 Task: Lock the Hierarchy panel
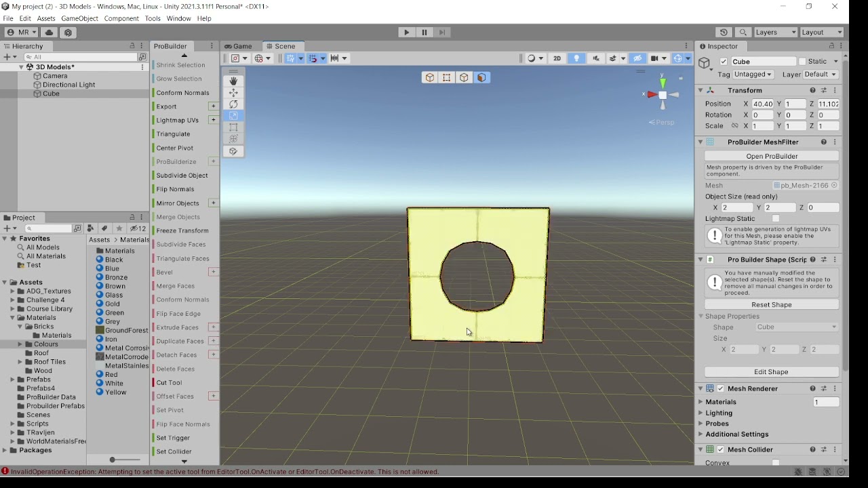click(132, 46)
